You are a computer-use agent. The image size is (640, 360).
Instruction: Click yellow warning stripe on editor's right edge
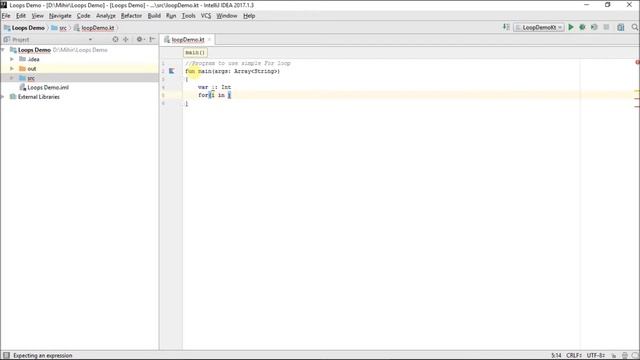coord(637,91)
